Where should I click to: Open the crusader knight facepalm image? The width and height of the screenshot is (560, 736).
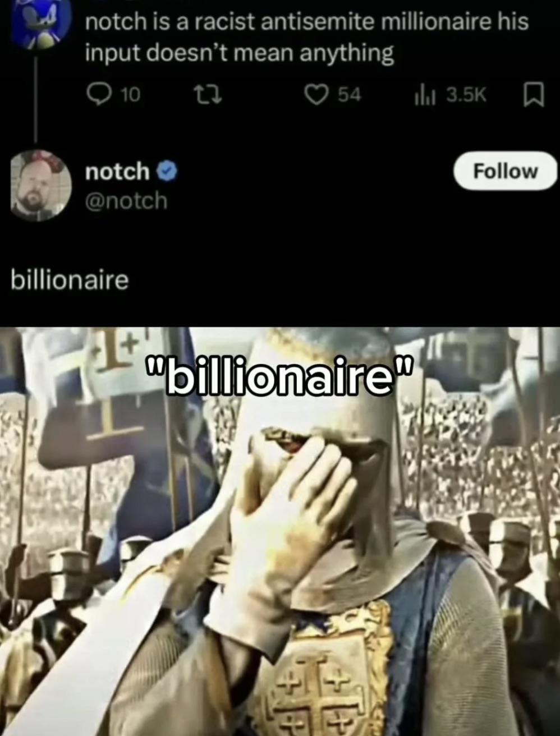coord(280,531)
